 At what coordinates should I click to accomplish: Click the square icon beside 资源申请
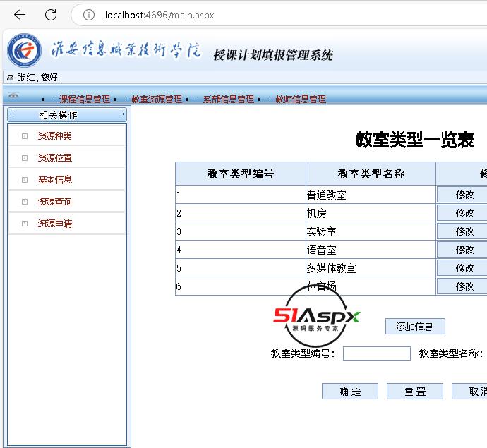[x=25, y=224]
